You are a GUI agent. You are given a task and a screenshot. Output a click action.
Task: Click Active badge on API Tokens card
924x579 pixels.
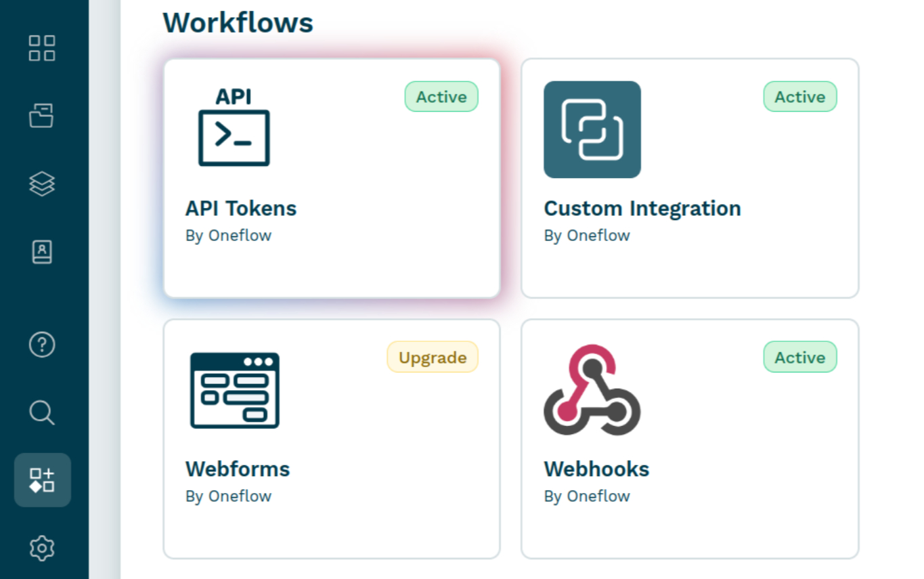click(441, 97)
